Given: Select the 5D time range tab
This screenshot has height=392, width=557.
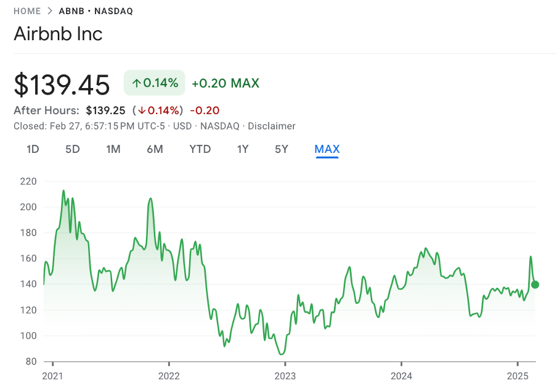Looking at the screenshot, I should coord(73,149).
